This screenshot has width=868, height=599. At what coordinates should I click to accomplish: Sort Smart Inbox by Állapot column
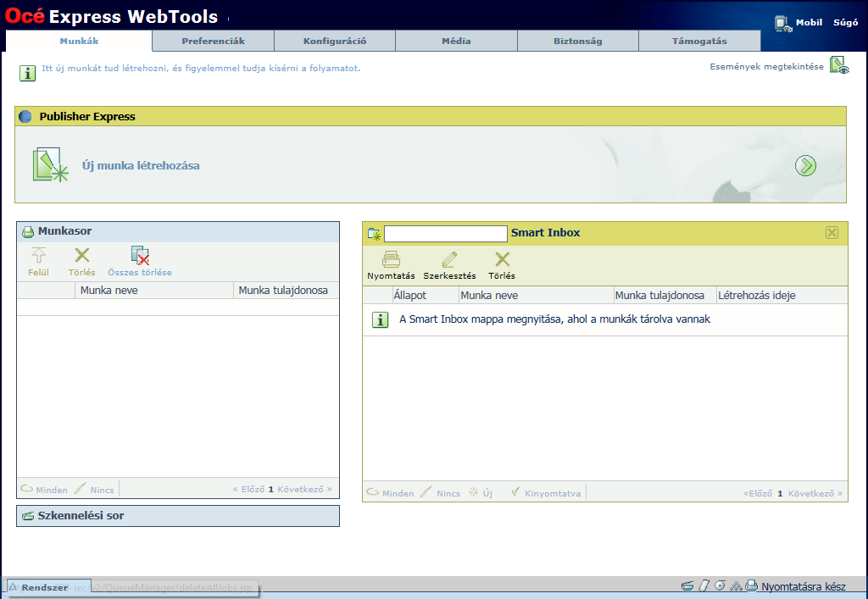(426, 296)
